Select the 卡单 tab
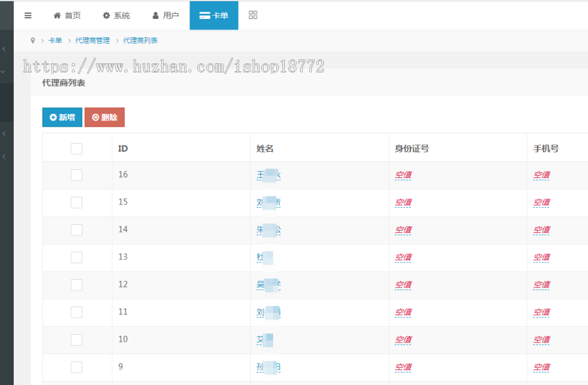Viewport: 588px width, 385px height. pos(214,16)
